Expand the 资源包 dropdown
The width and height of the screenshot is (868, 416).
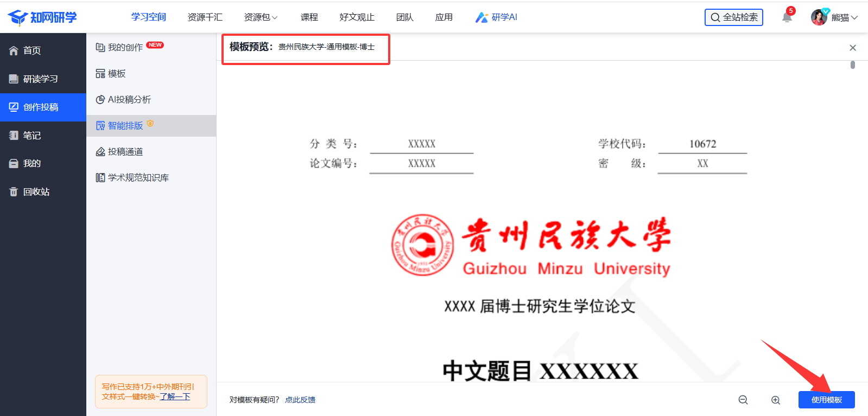[261, 17]
